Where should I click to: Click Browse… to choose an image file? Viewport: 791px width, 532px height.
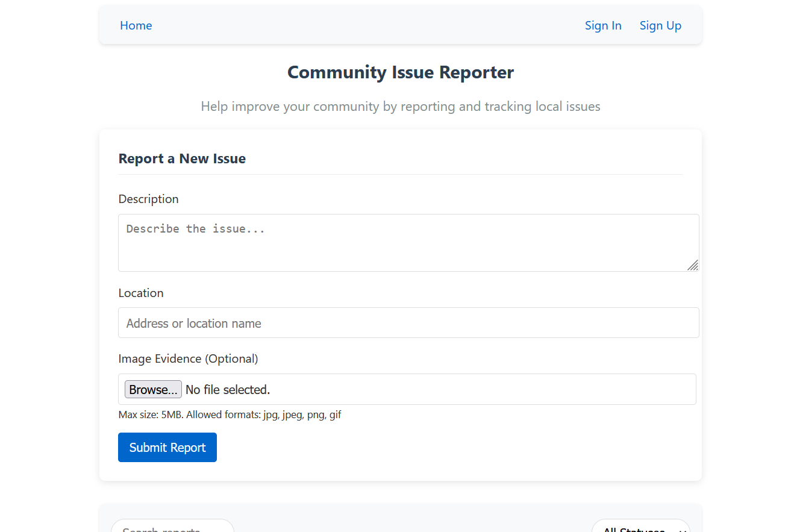click(153, 389)
